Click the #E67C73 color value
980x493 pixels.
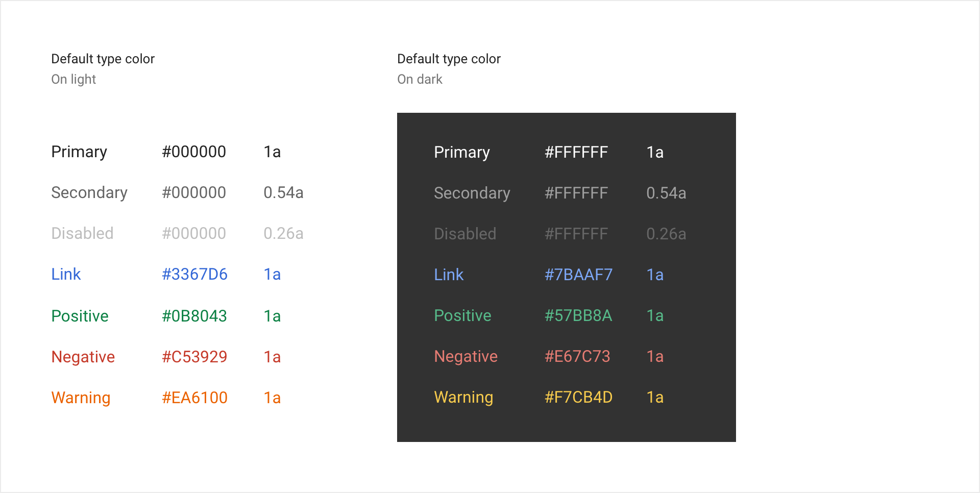(577, 357)
